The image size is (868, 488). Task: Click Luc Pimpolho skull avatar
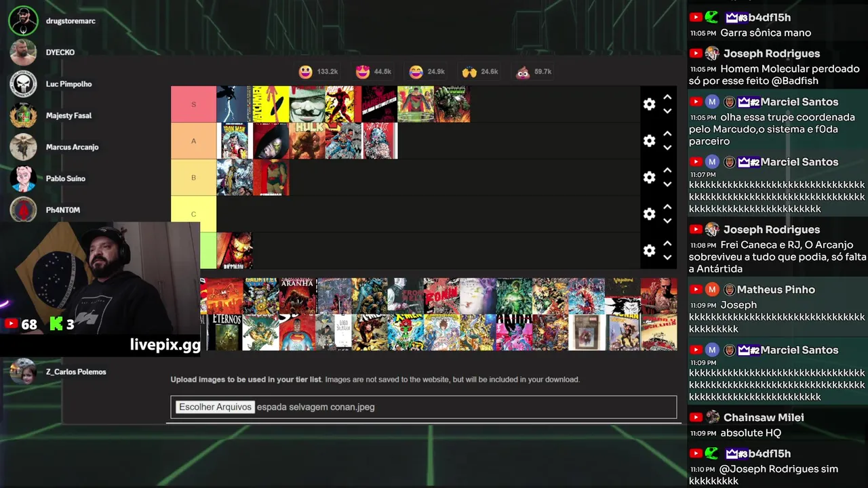[23, 84]
